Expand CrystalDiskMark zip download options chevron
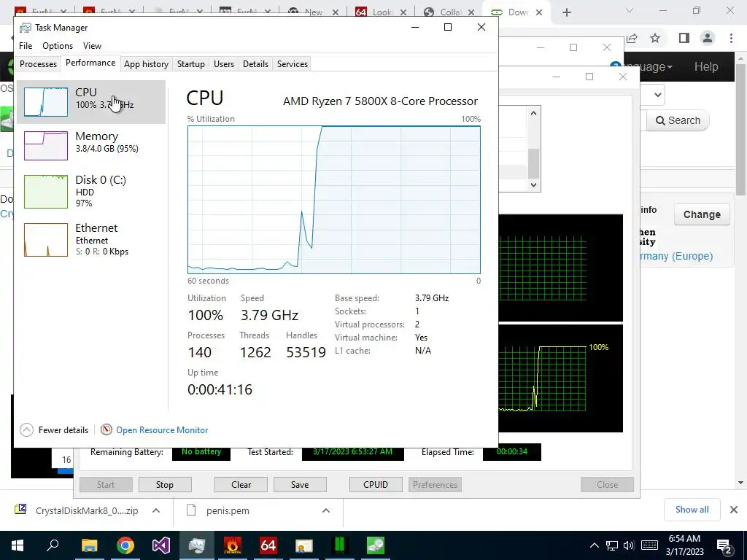The image size is (747, 560). [156, 510]
